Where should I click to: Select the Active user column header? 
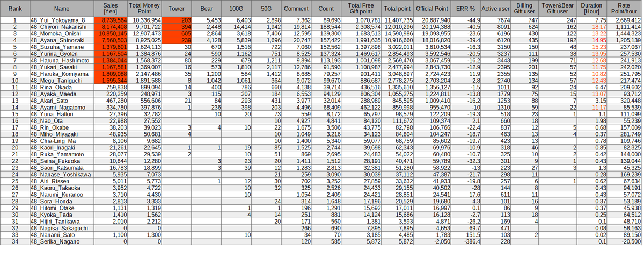point(496,9)
